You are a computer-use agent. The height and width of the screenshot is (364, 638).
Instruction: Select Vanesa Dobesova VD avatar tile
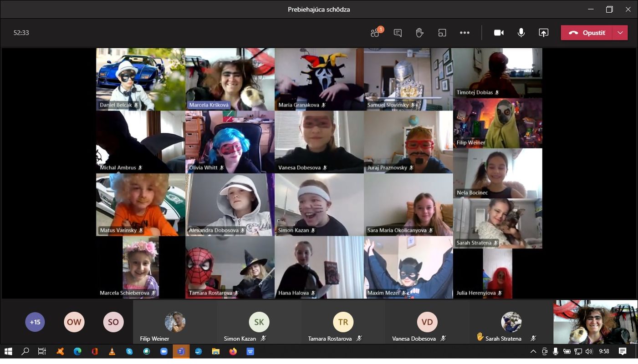[x=427, y=322]
